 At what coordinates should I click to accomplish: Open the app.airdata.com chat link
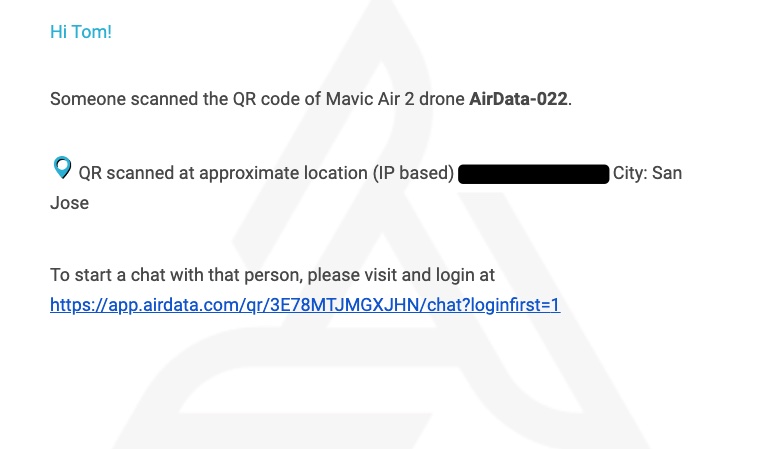[x=305, y=305]
